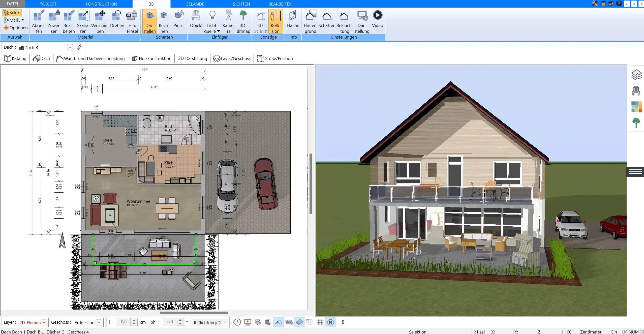This screenshot has height=334, width=644.
Task: Decrease the phi value stepper
Action: coord(180,324)
